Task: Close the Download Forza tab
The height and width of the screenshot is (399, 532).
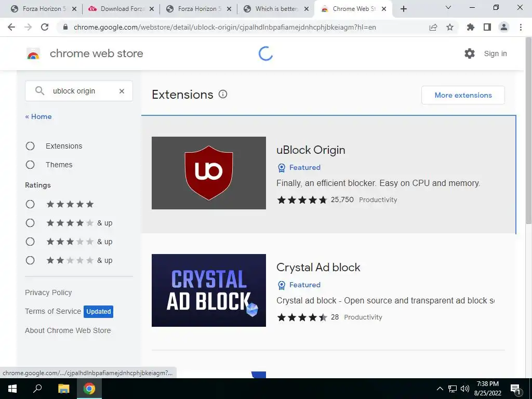Action: pos(152,9)
